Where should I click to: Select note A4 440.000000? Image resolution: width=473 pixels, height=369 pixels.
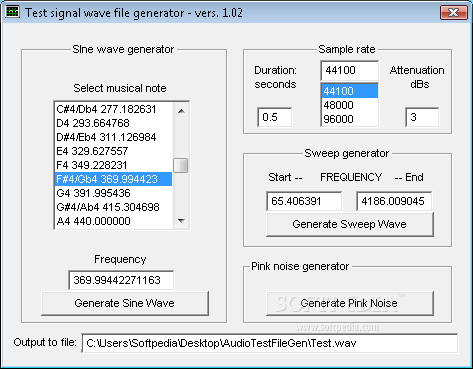point(113,221)
